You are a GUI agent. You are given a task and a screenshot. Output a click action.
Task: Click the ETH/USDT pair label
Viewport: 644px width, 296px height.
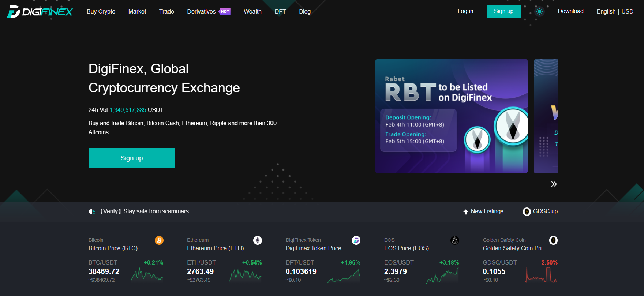[201, 262]
